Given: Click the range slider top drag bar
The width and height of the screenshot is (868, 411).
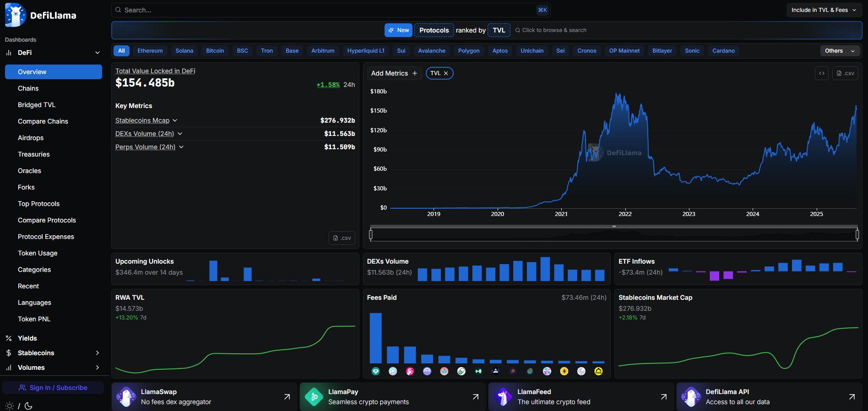Looking at the screenshot, I should [x=614, y=226].
